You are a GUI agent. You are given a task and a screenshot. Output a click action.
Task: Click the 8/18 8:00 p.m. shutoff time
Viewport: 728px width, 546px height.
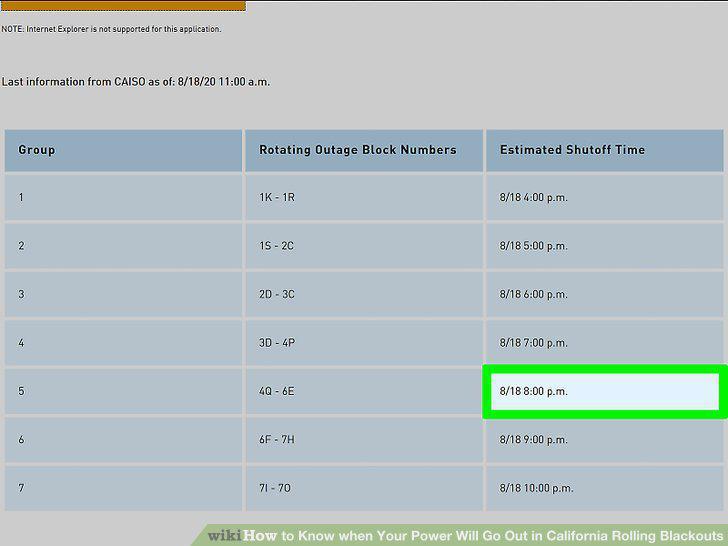pos(605,391)
